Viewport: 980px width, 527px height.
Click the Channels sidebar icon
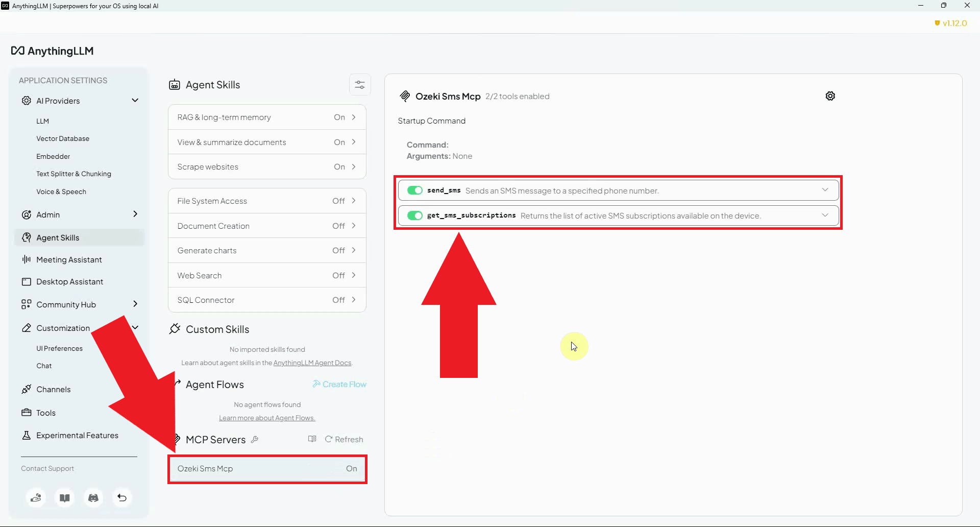(x=27, y=389)
